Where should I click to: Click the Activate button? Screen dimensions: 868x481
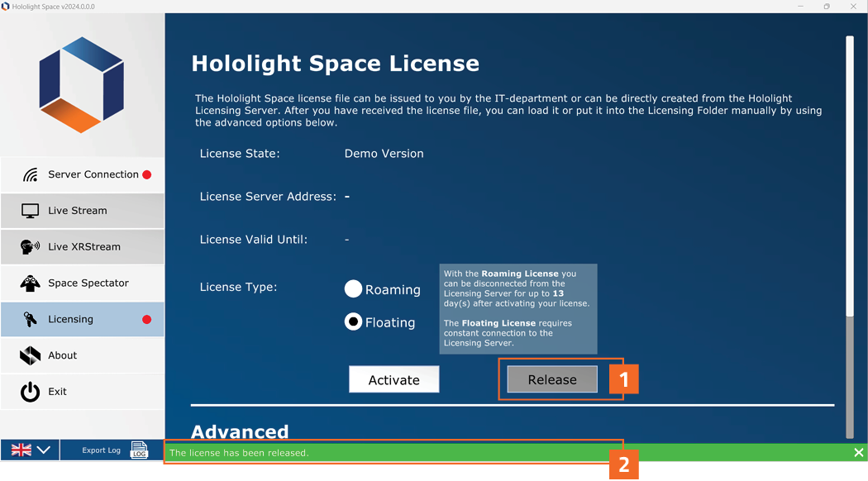394,379
